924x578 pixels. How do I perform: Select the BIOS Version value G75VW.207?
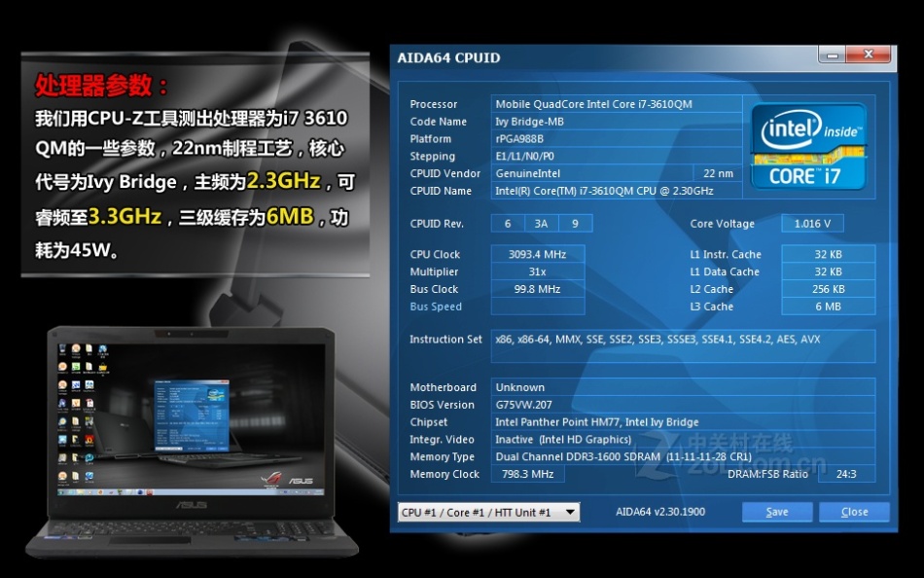click(x=683, y=405)
